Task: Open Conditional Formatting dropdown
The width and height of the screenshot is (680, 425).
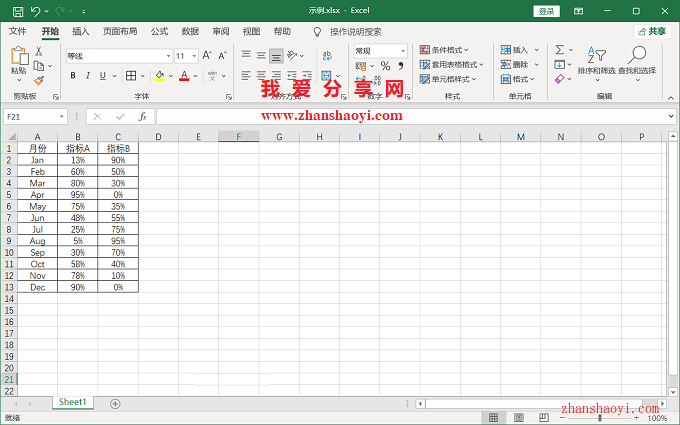Action: [444, 50]
